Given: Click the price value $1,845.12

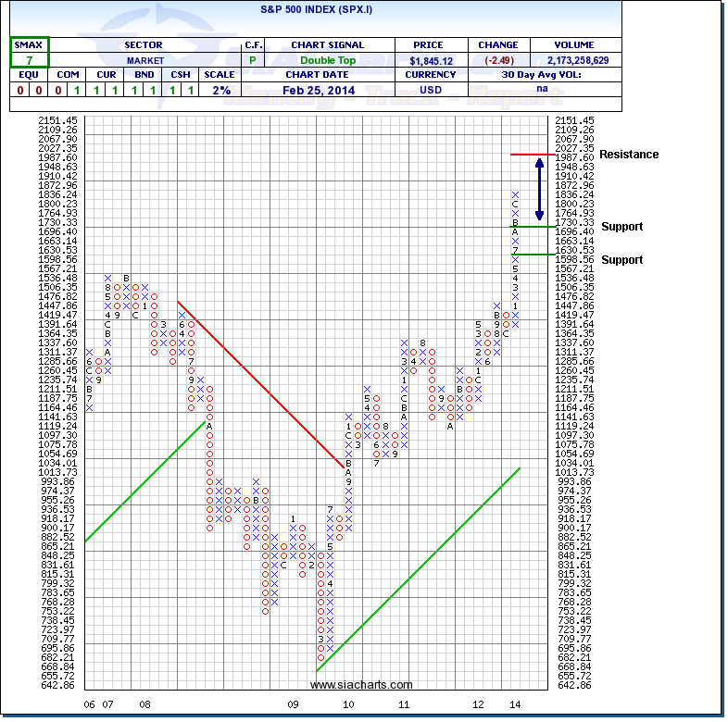Looking at the screenshot, I should tap(432, 60).
